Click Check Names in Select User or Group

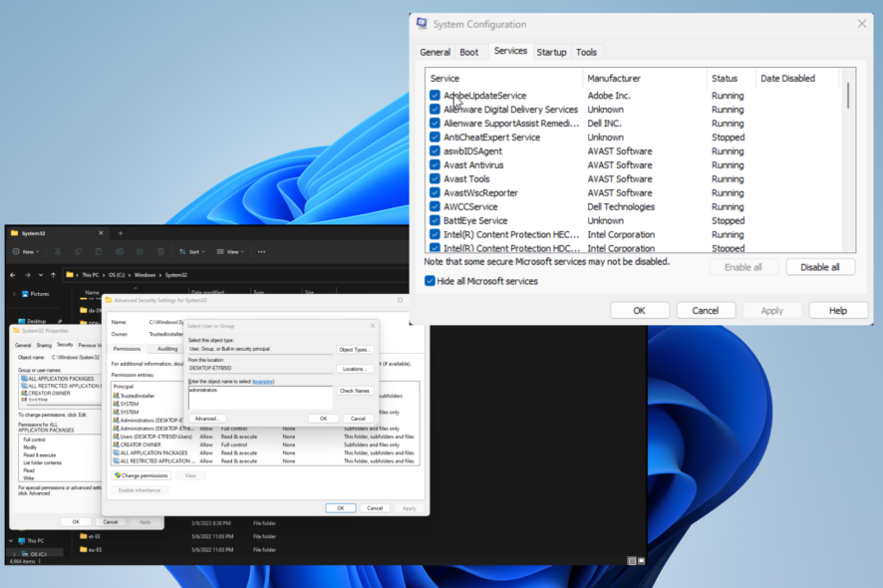(354, 391)
